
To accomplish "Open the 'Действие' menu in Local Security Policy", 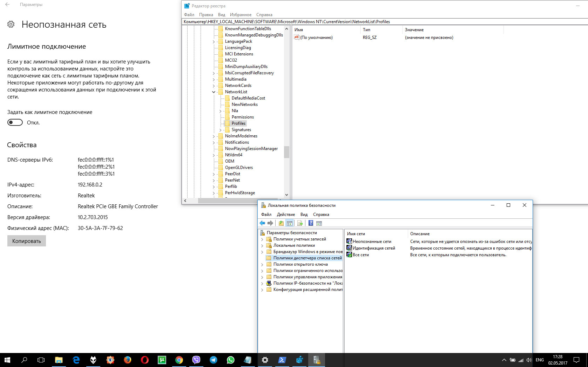I will click(286, 215).
